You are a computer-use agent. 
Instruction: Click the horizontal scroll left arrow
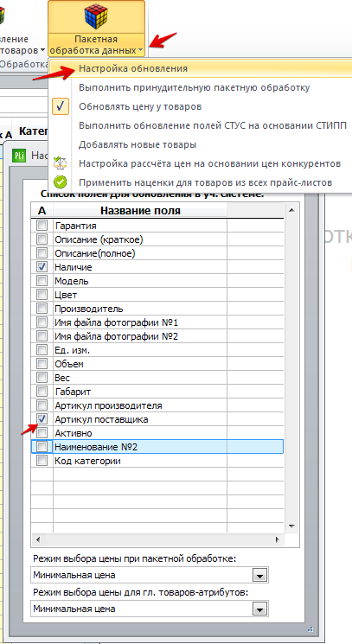(37, 539)
